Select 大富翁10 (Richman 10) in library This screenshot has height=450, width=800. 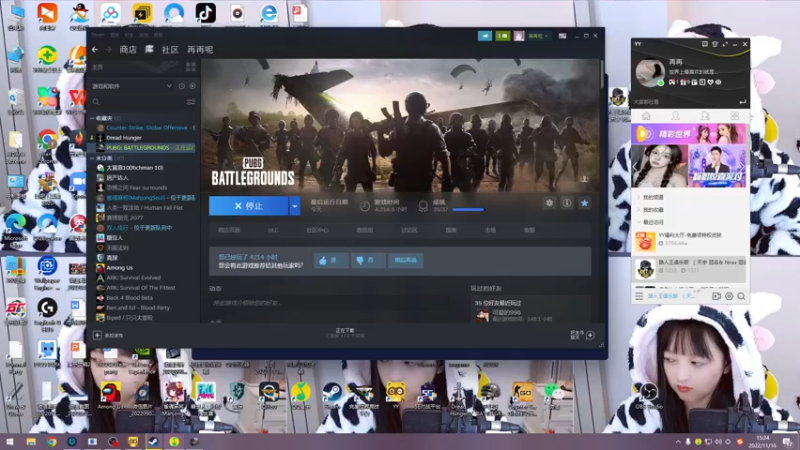134,167
